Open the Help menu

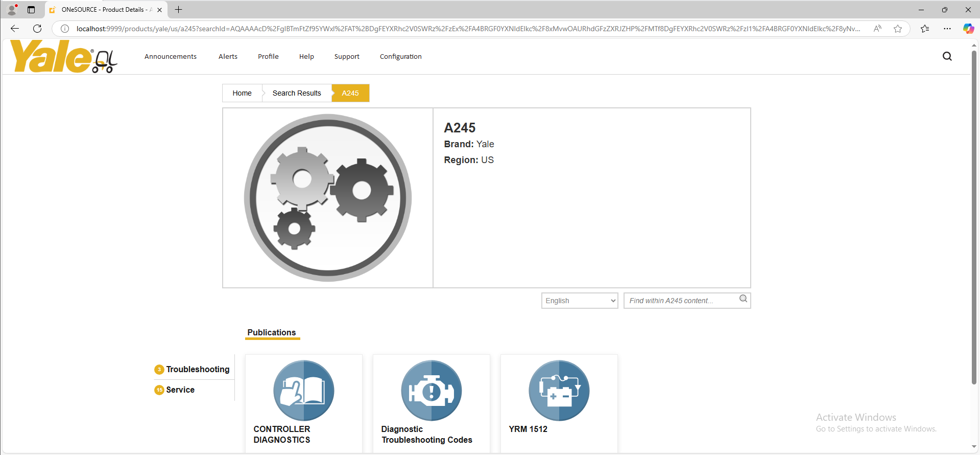point(306,57)
